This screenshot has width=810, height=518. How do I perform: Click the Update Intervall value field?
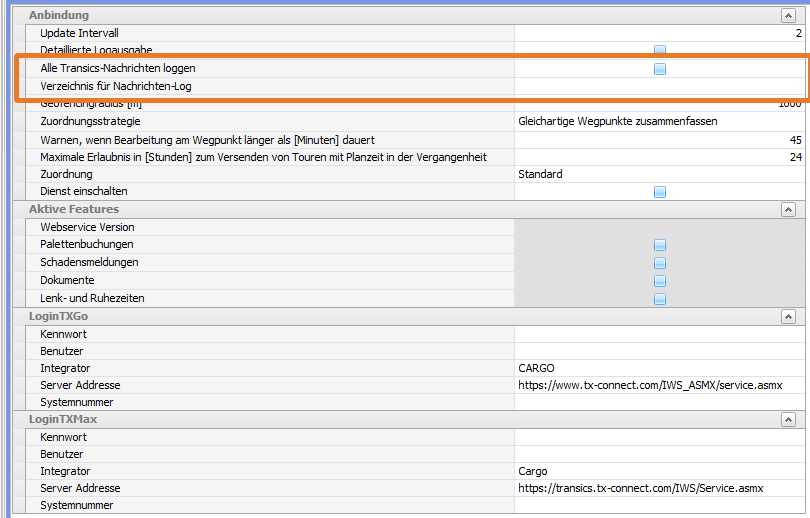coord(659,33)
